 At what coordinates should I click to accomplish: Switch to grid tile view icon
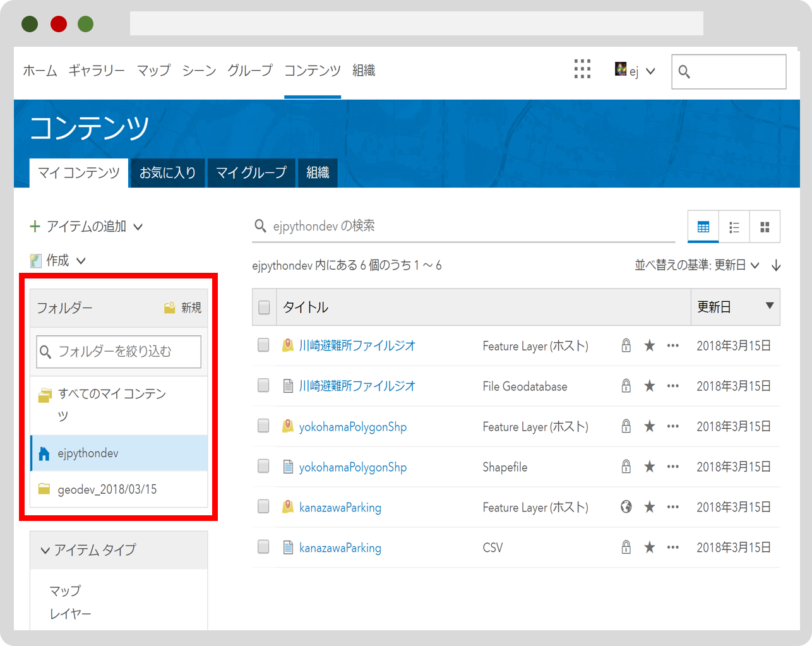[x=765, y=227]
